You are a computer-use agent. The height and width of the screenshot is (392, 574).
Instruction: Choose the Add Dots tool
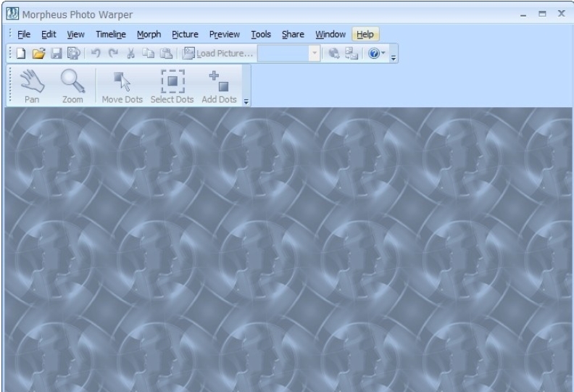[x=219, y=86]
